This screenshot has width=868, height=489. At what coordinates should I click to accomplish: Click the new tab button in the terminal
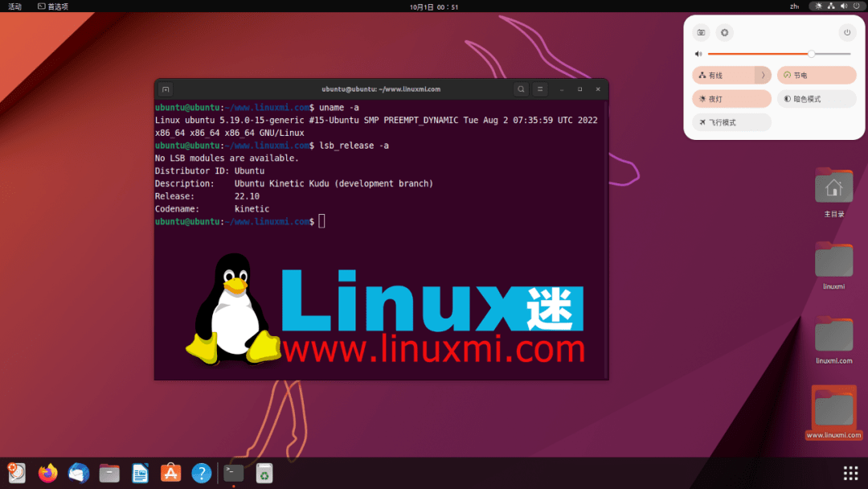(x=166, y=89)
